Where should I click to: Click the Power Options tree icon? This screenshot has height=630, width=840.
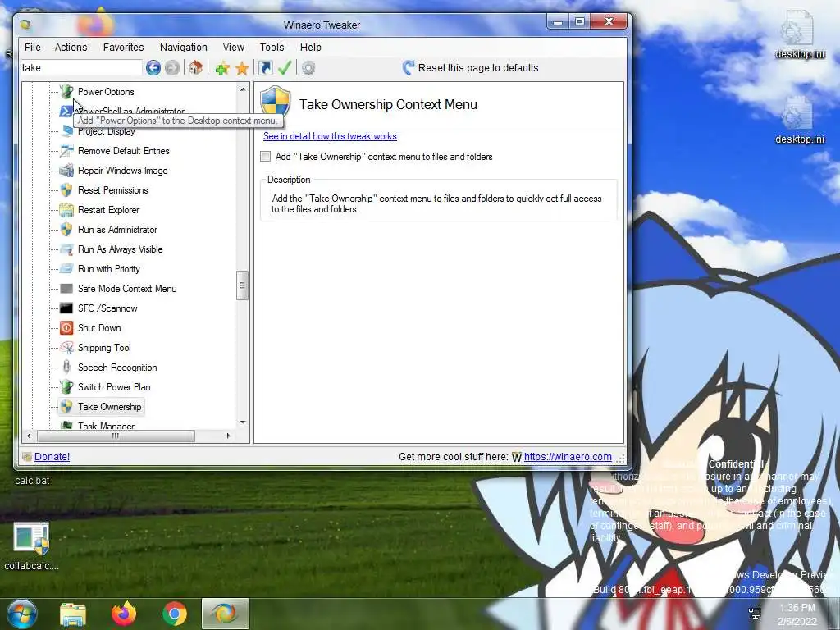pyautogui.click(x=66, y=92)
